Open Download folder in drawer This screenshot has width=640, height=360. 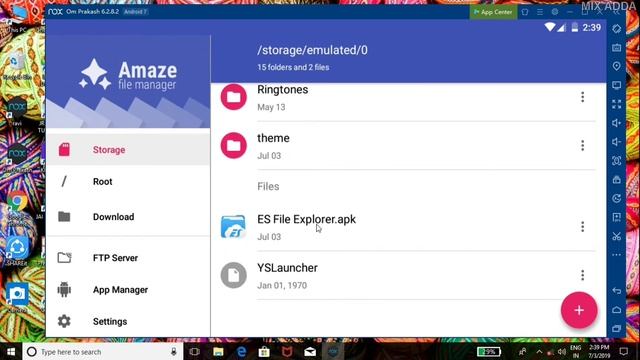128,217
